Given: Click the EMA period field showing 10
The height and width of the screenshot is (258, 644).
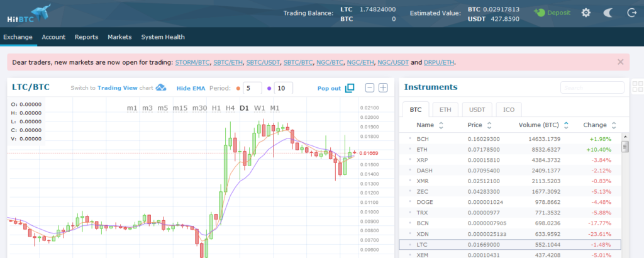Looking at the screenshot, I should (284, 88).
